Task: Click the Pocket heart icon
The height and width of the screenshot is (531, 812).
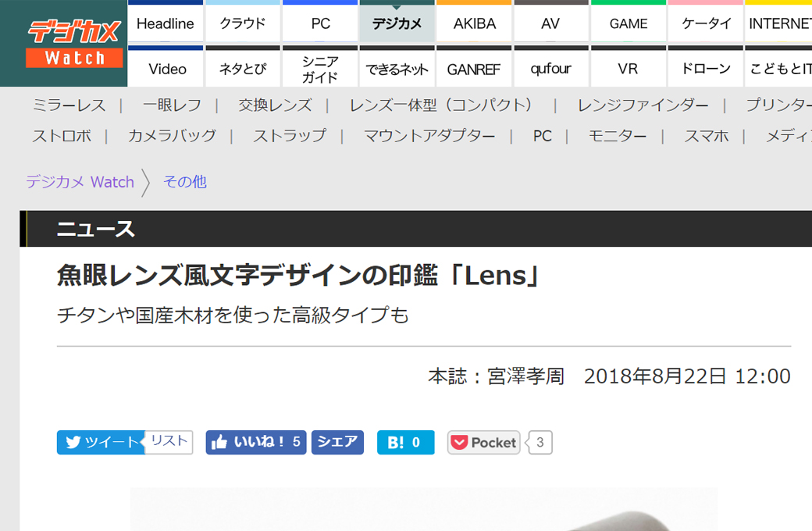Action: [459, 443]
